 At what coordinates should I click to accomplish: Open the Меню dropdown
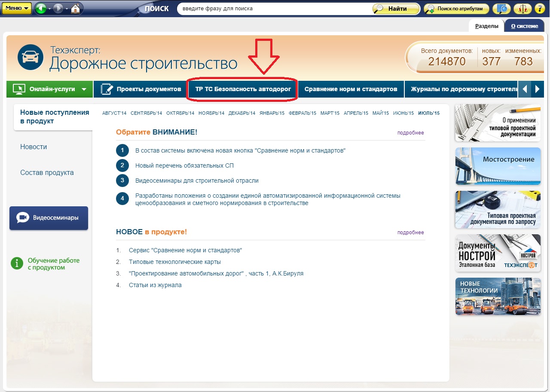(x=16, y=8)
